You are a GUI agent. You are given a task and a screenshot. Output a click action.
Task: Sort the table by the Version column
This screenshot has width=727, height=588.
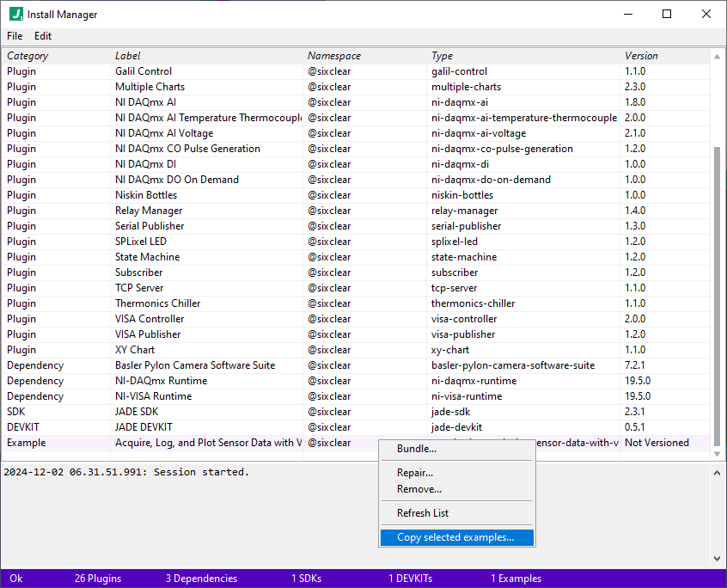(640, 55)
